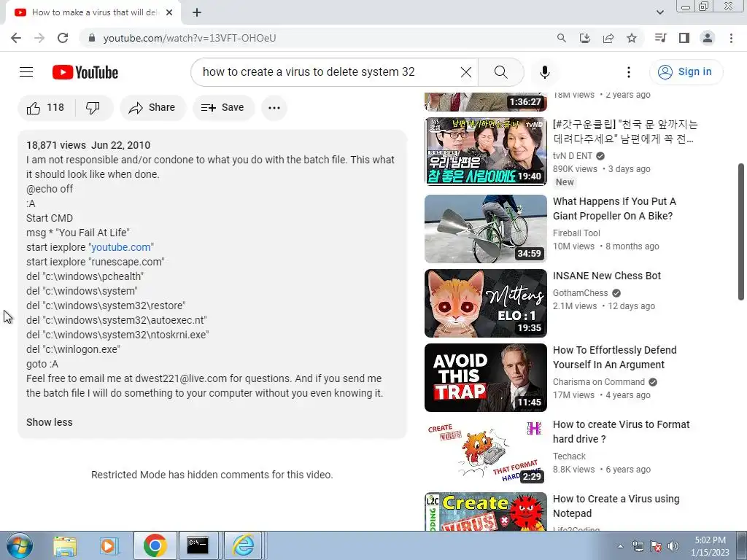The height and width of the screenshot is (560, 747).
Task: Click text "18,871 views Jun 22, 2010"
Action: [x=88, y=145]
